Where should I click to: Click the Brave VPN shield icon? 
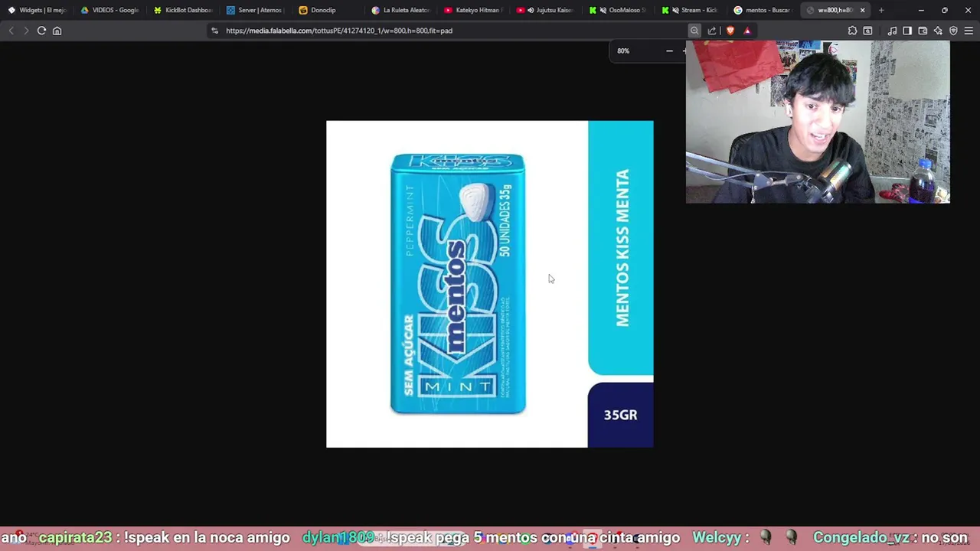953,31
